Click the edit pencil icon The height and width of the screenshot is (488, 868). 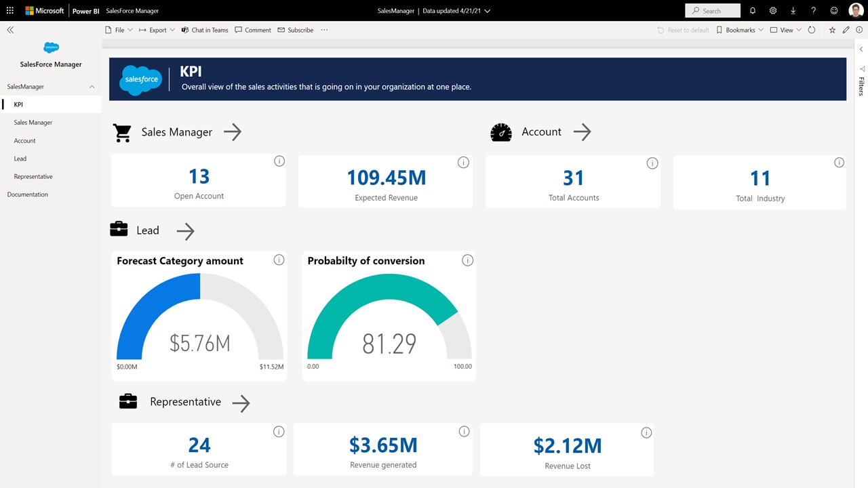coord(846,30)
